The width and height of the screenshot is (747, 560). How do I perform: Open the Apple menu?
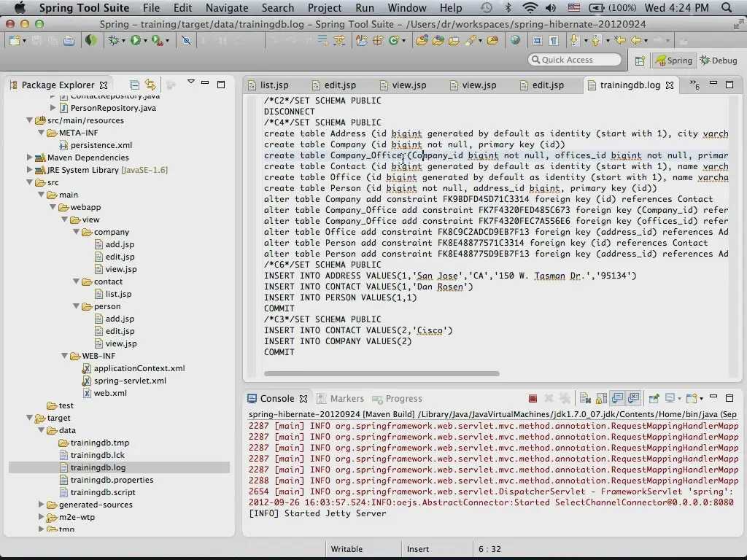[x=20, y=7]
